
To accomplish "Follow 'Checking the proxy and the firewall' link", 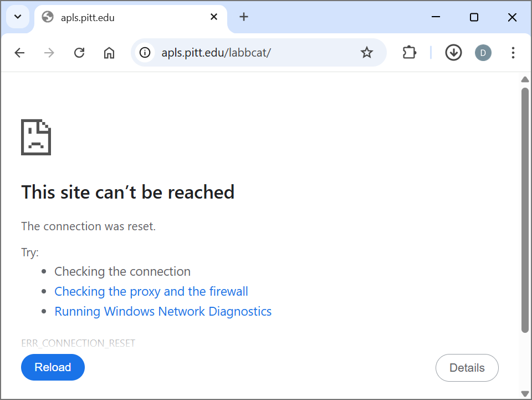I will (151, 291).
